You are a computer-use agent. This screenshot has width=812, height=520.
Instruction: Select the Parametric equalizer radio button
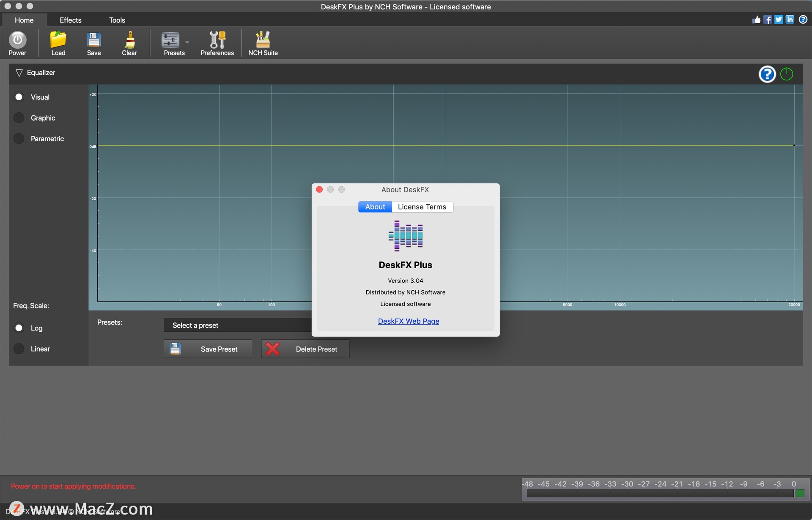tap(19, 138)
